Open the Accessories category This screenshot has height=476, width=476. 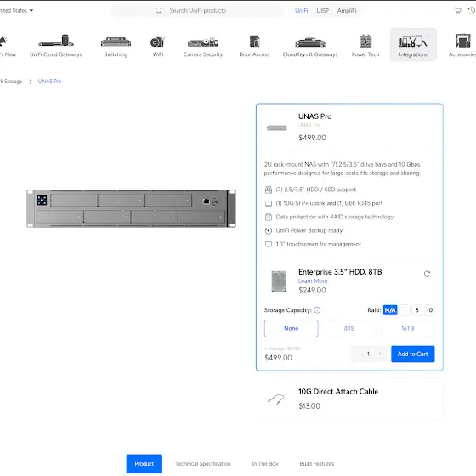(462, 45)
